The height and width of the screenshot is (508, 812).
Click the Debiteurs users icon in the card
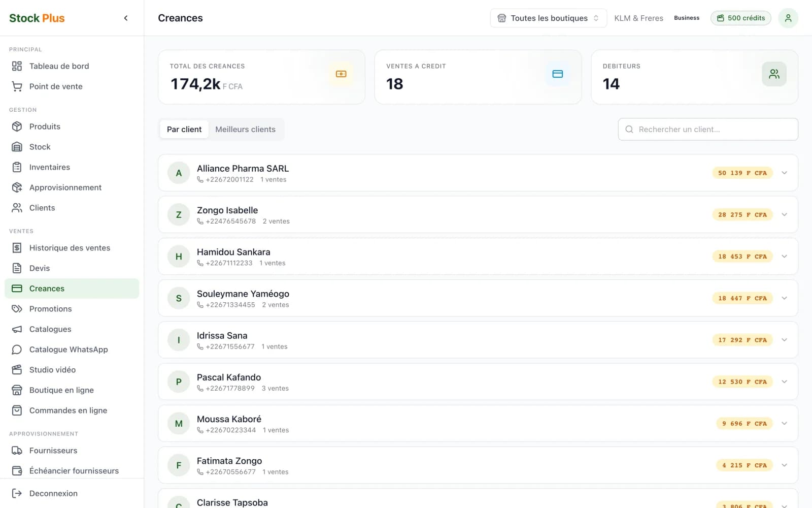click(x=774, y=74)
